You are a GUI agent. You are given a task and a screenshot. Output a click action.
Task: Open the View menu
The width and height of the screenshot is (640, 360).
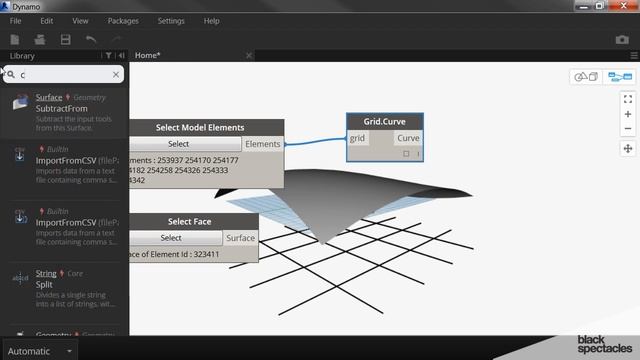80,21
